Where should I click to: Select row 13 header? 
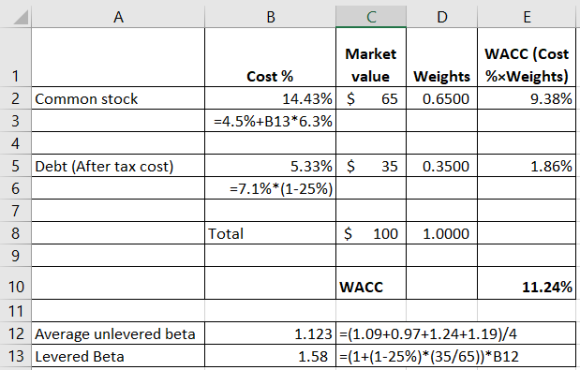[16, 356]
